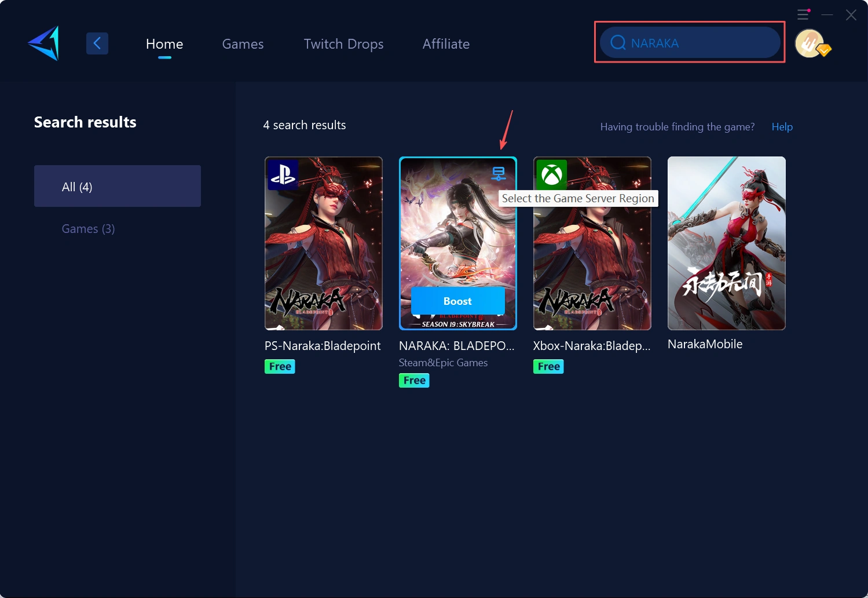Screen dimensions: 868x598
Task: Select the NarakaMobile game thumbnail
Action: (x=726, y=243)
